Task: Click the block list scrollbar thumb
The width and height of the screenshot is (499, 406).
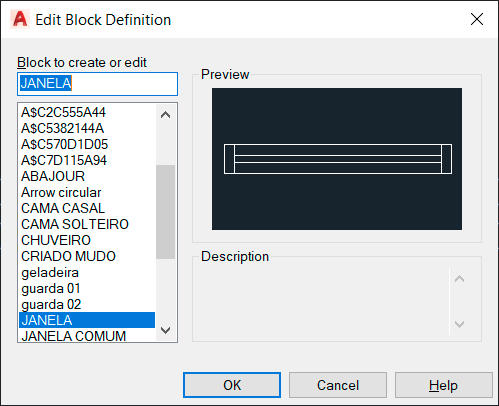Action: (166, 212)
